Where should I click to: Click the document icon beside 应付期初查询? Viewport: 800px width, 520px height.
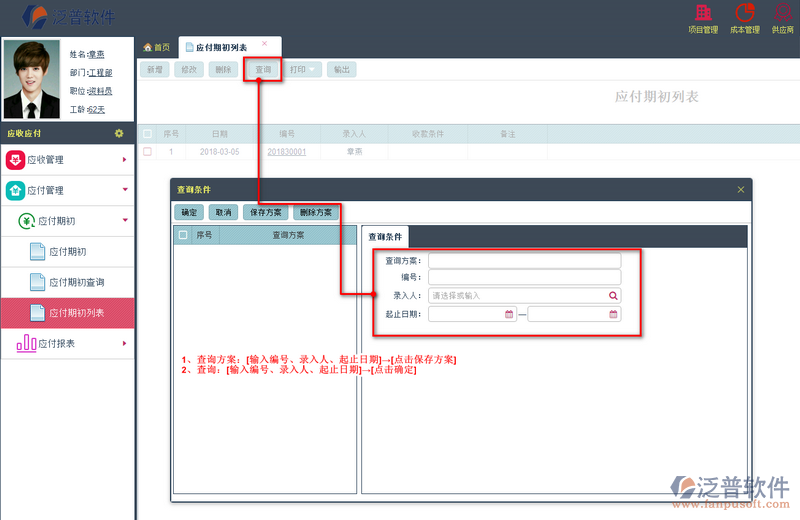pyautogui.click(x=37, y=282)
